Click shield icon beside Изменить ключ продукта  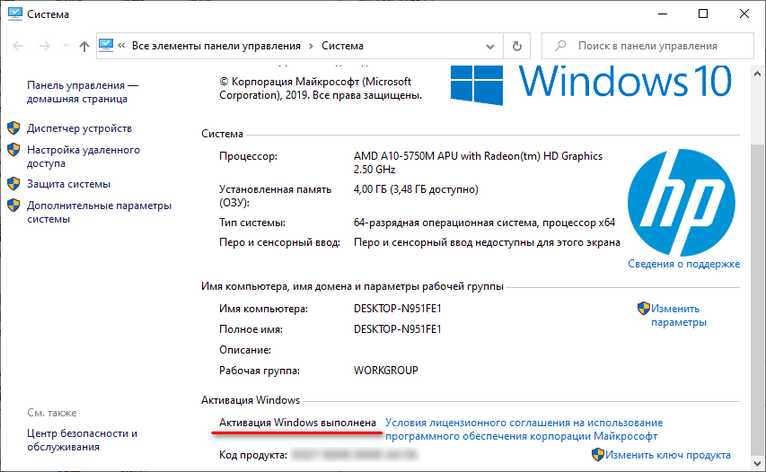pyautogui.click(x=598, y=454)
